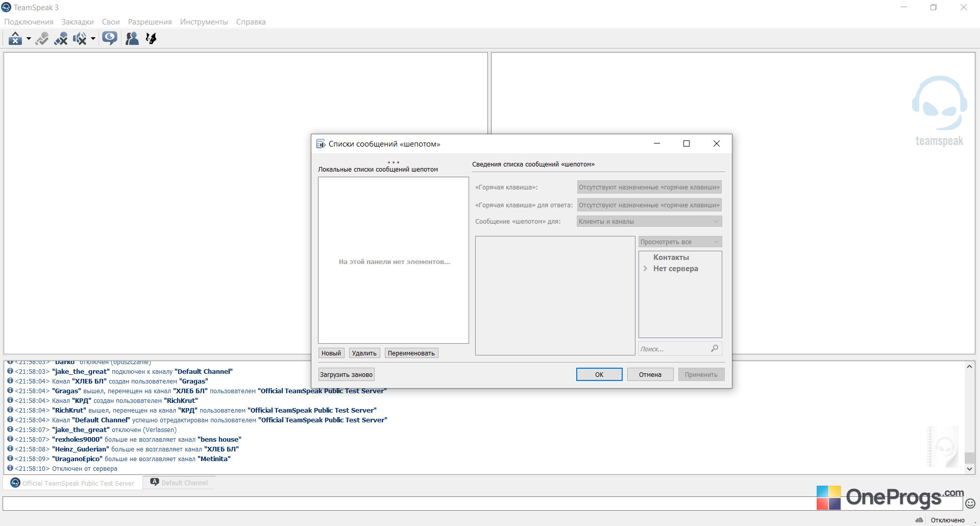Click the three dots above local whisper lists

point(394,162)
